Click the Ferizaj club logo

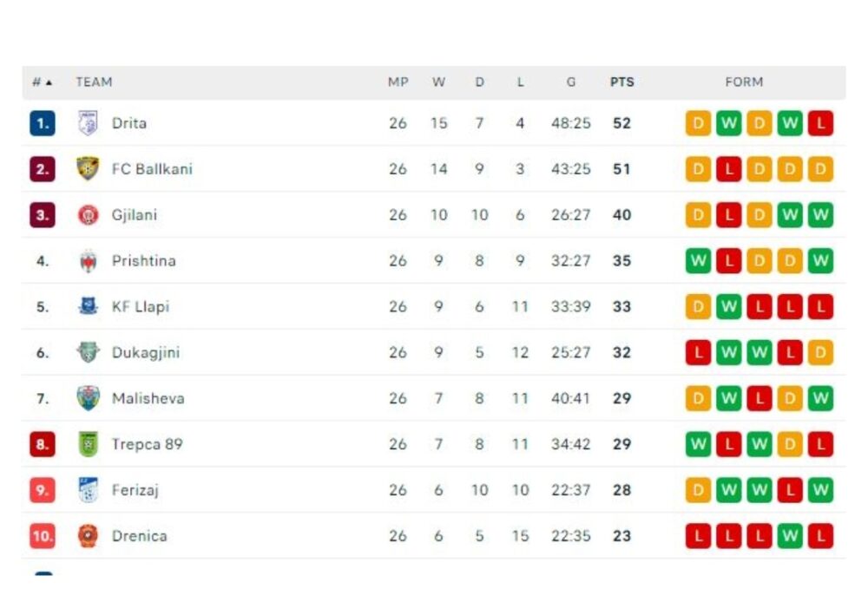[x=88, y=490]
